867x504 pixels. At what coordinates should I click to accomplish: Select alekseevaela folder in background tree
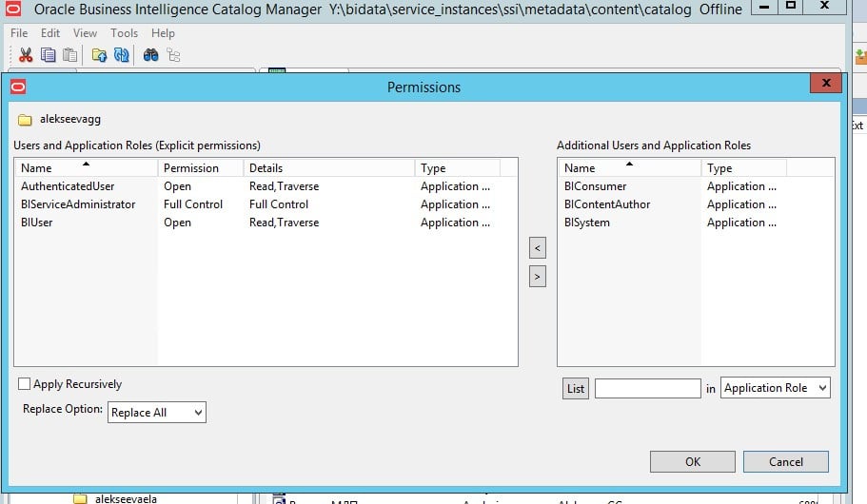[126, 499]
